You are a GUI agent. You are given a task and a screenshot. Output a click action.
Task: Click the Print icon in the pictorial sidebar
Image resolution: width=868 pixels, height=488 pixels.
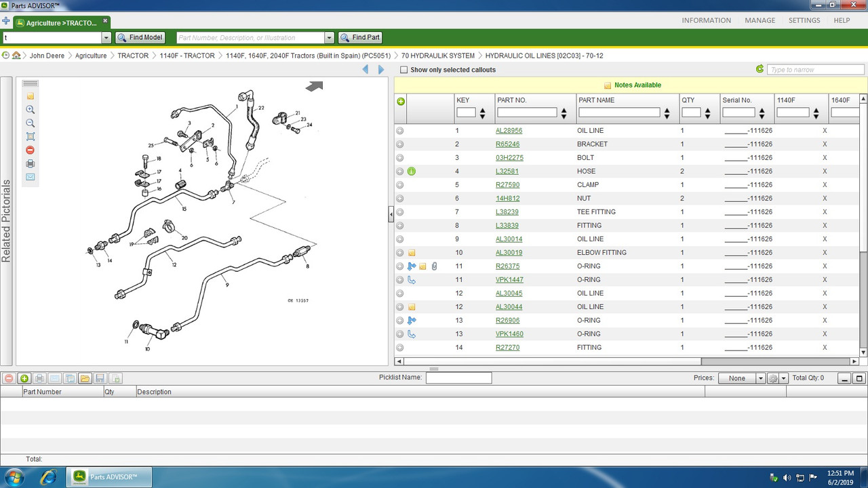coord(30,163)
